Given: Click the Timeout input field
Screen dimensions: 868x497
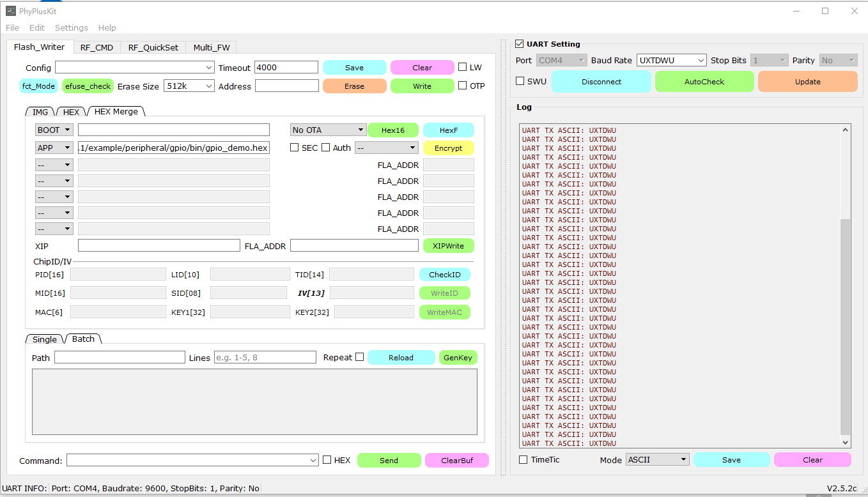Looking at the screenshot, I should [286, 67].
